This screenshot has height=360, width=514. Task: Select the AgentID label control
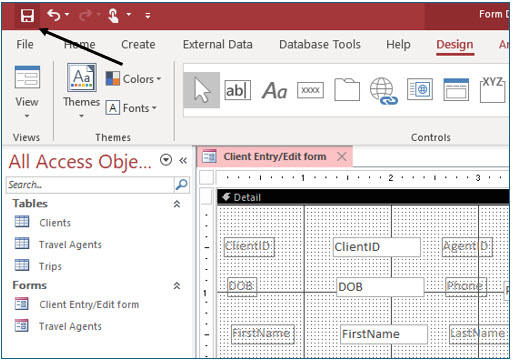pos(467,247)
